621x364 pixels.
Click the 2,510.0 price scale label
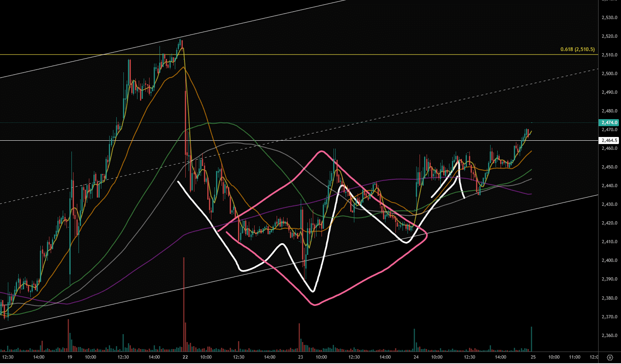tap(609, 55)
